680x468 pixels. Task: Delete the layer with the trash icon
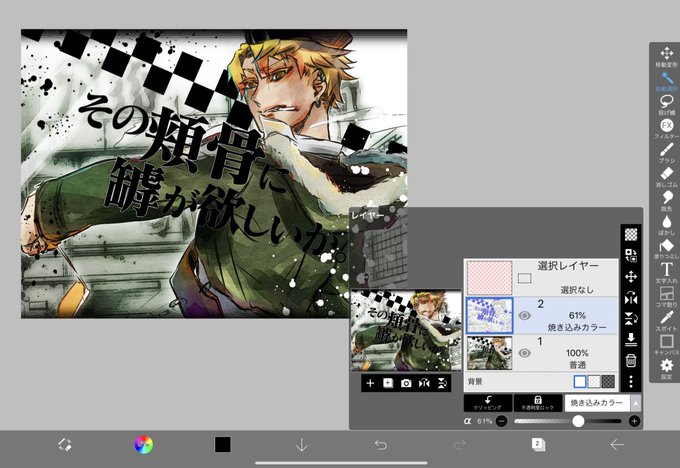point(631,360)
